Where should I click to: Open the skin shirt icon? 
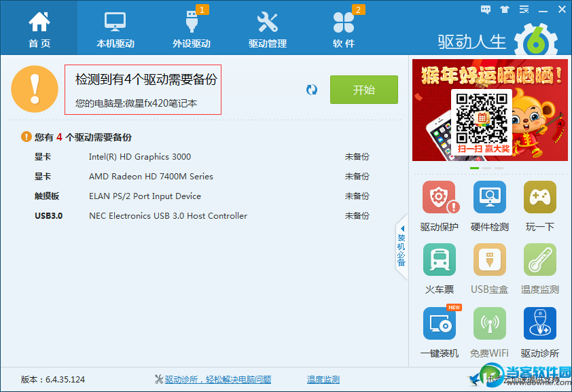click(505, 10)
